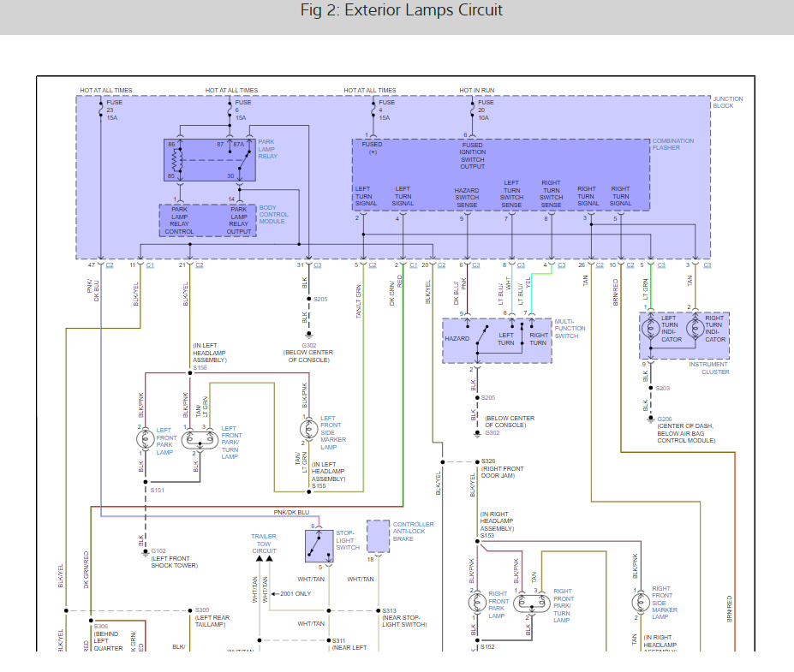Viewport: 794px width, 672px height.
Task: Open the C2 link on the TAN/LT GRN wire
Action: (373, 265)
